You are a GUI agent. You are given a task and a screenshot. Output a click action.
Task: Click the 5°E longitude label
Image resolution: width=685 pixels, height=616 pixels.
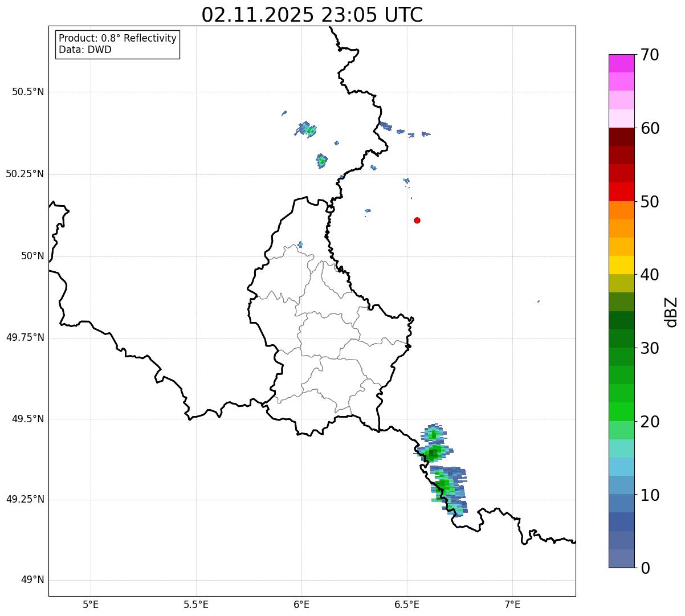point(91,605)
